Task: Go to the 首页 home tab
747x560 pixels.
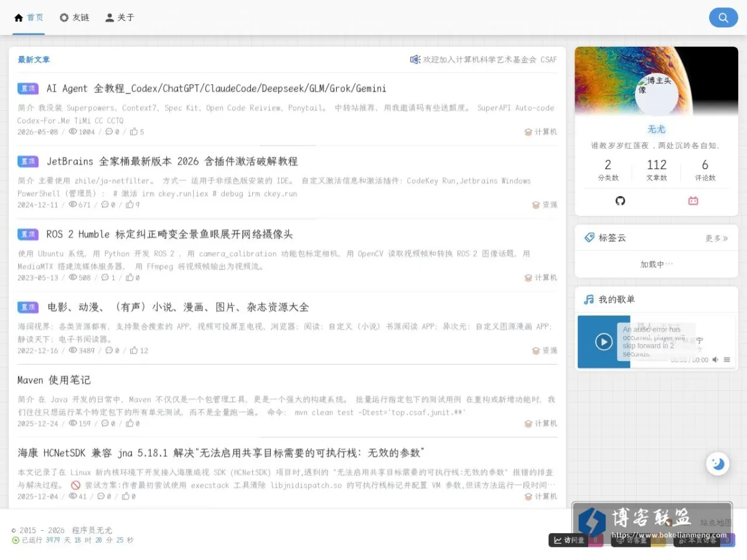Action: 29,17
